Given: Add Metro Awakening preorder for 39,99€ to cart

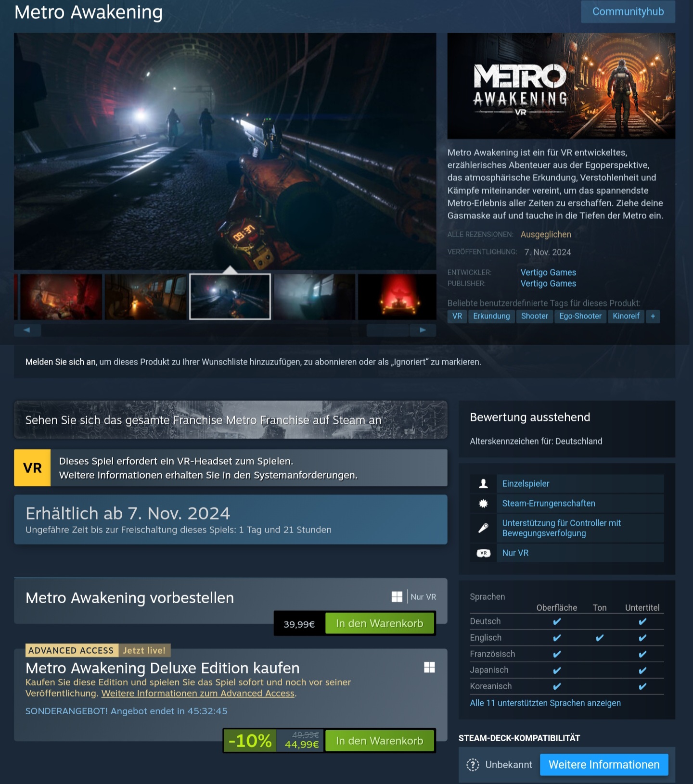Looking at the screenshot, I should pos(380,623).
